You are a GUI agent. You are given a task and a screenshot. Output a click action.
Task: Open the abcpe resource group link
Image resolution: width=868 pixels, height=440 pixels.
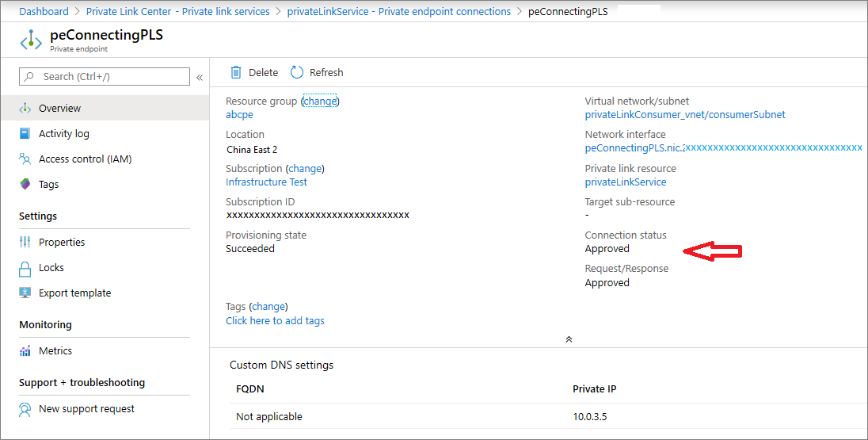tap(239, 115)
